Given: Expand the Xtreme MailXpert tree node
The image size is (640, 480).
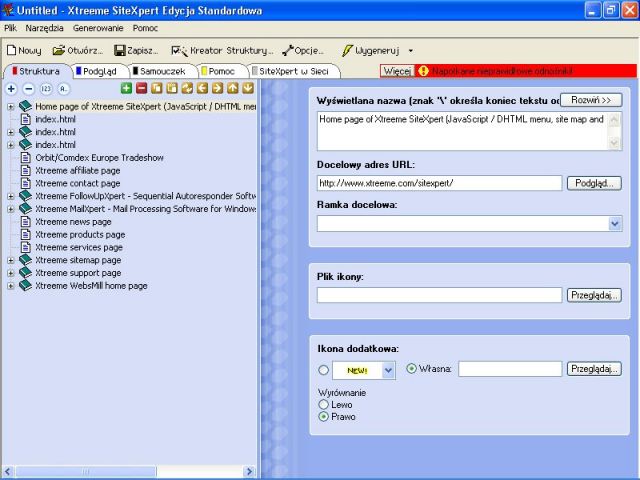Looking at the screenshot, I should (x=11, y=209).
